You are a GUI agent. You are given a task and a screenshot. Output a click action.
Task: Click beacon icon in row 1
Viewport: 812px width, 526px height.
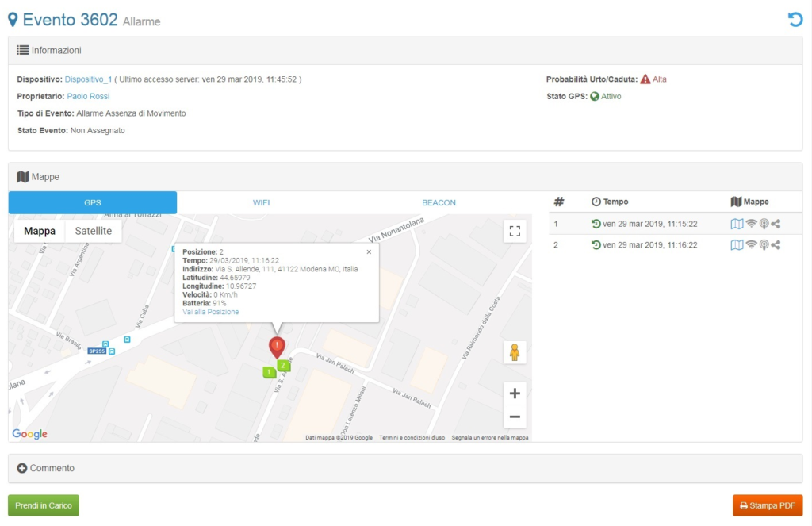pyautogui.click(x=764, y=224)
